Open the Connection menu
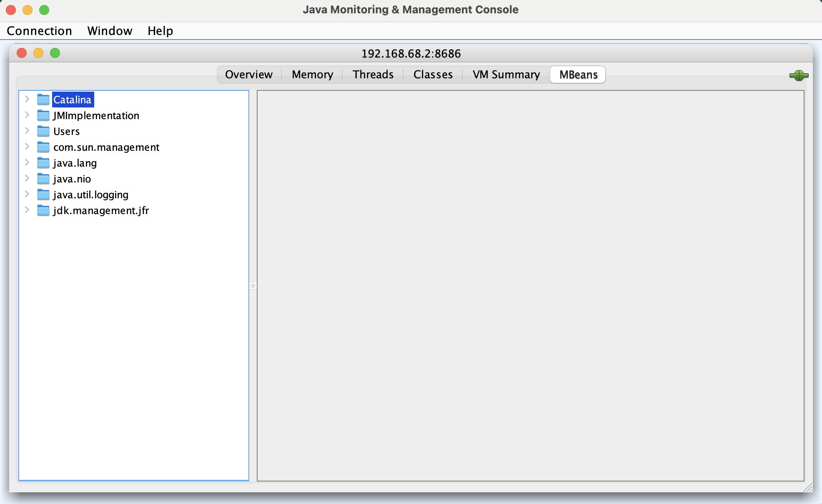Image resolution: width=822 pixels, height=504 pixels. click(x=39, y=31)
